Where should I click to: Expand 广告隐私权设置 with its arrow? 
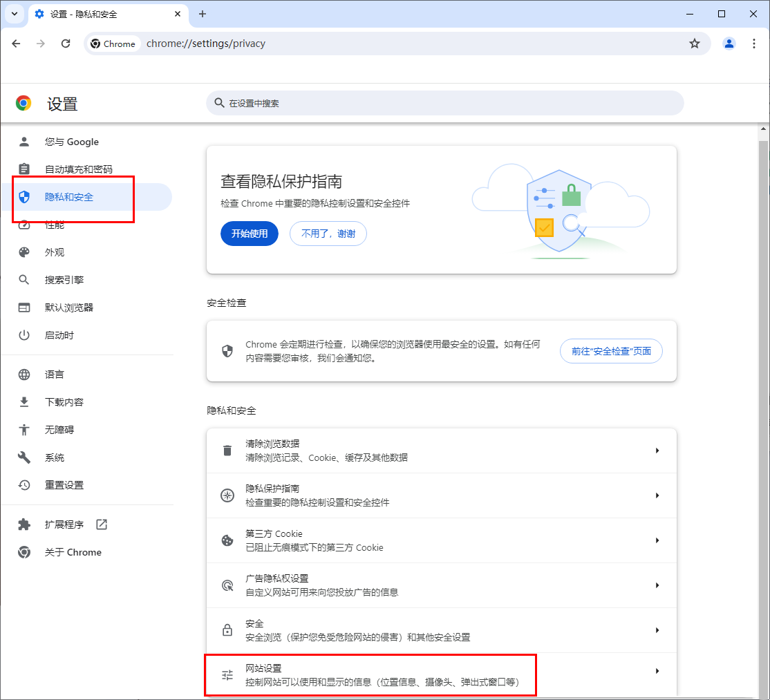coord(657,585)
